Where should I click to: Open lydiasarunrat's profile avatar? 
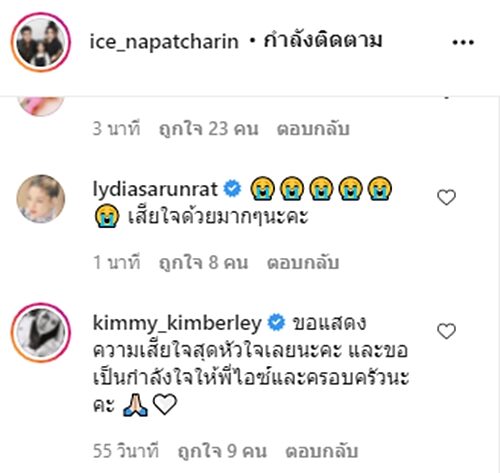(41, 199)
